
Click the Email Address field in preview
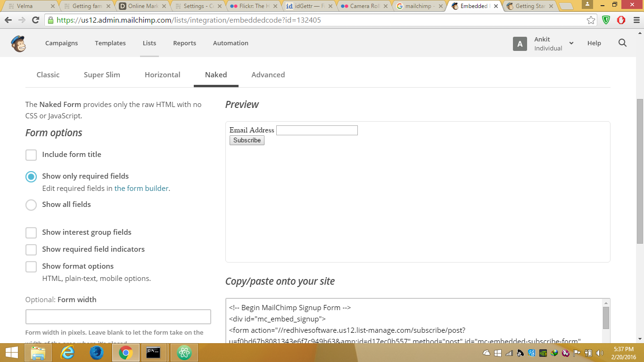[317, 130]
